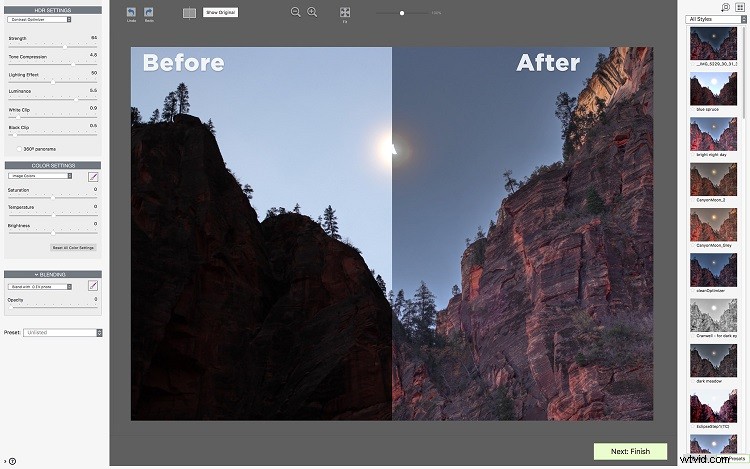Click the zoom in magnifier icon
Viewport: 750px width, 469px height.
[x=312, y=12]
